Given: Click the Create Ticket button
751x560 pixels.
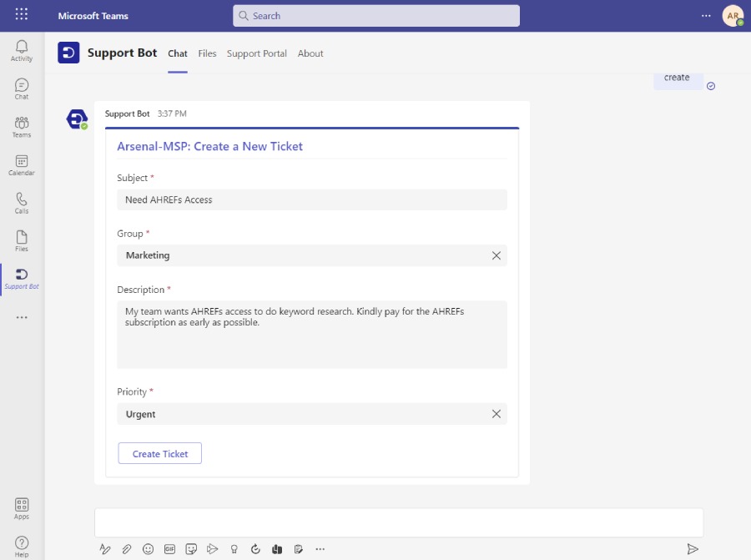Looking at the screenshot, I should pyautogui.click(x=159, y=453).
